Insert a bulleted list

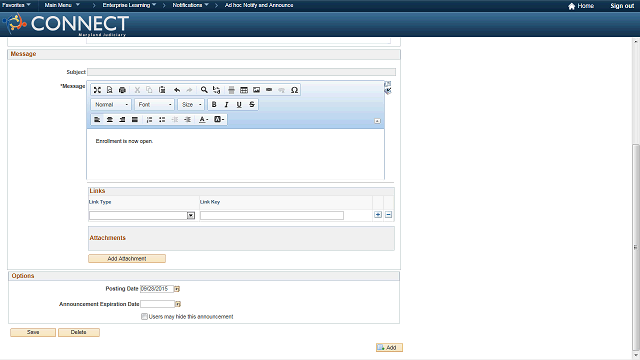(162, 120)
